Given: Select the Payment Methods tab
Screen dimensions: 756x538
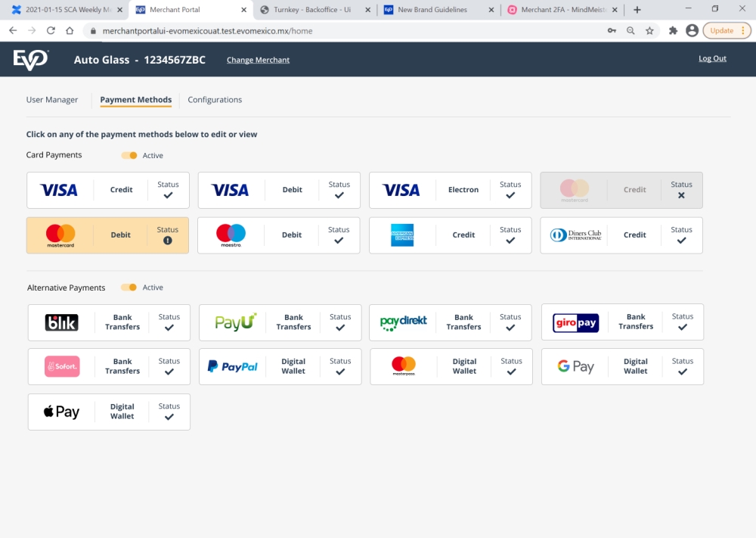Looking at the screenshot, I should pos(136,100).
